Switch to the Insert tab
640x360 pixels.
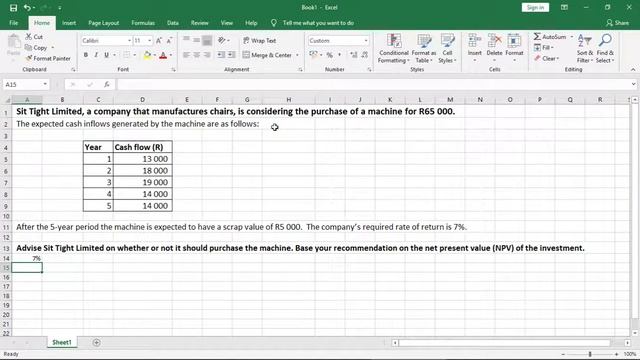point(69,23)
